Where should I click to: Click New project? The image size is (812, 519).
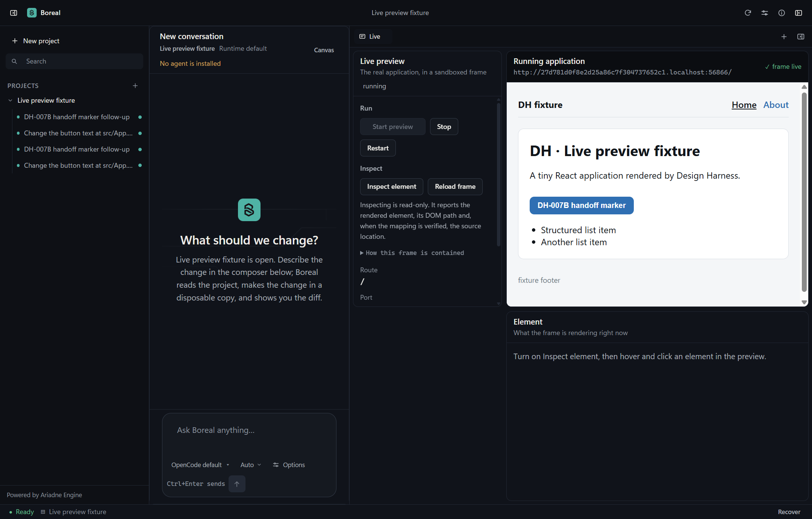(36, 41)
